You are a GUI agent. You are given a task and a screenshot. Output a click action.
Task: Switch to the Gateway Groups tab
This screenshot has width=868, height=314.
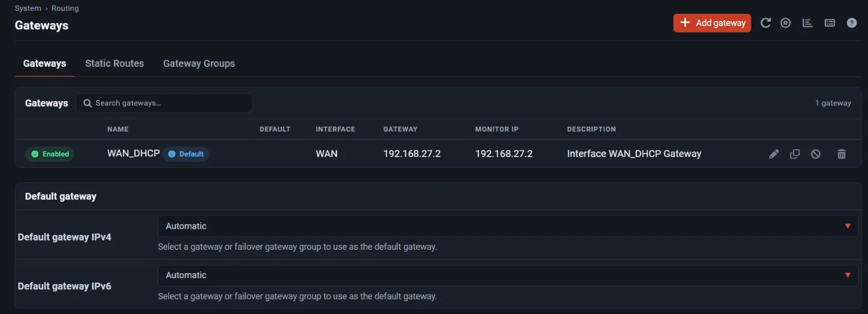(x=199, y=64)
